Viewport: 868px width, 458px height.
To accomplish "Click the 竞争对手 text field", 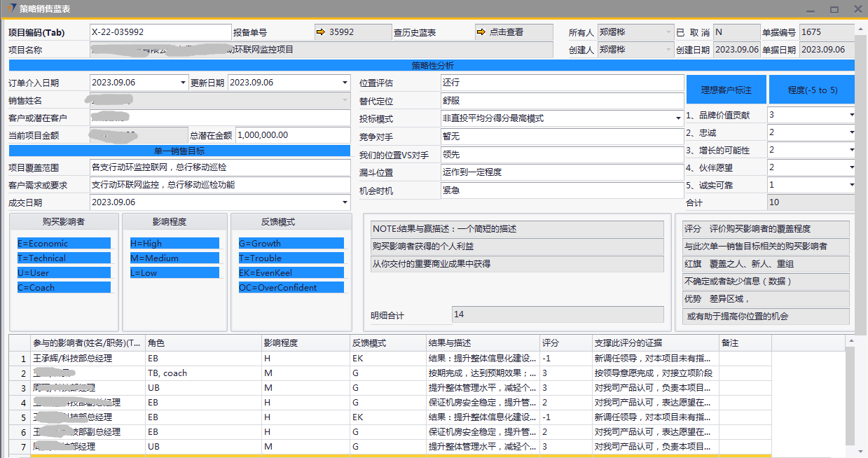I will [x=562, y=137].
